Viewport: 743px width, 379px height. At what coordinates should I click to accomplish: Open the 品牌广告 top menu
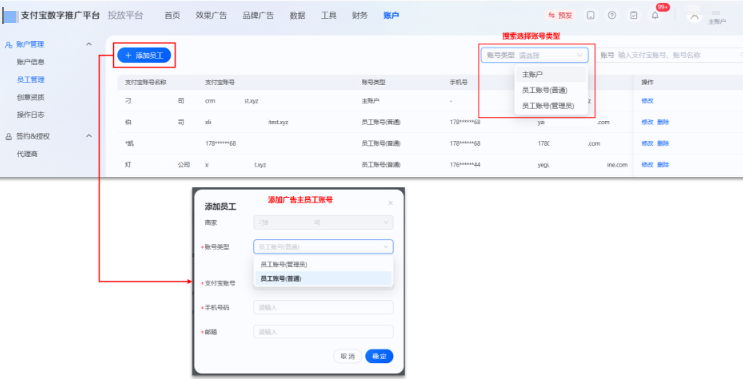pyautogui.click(x=258, y=16)
